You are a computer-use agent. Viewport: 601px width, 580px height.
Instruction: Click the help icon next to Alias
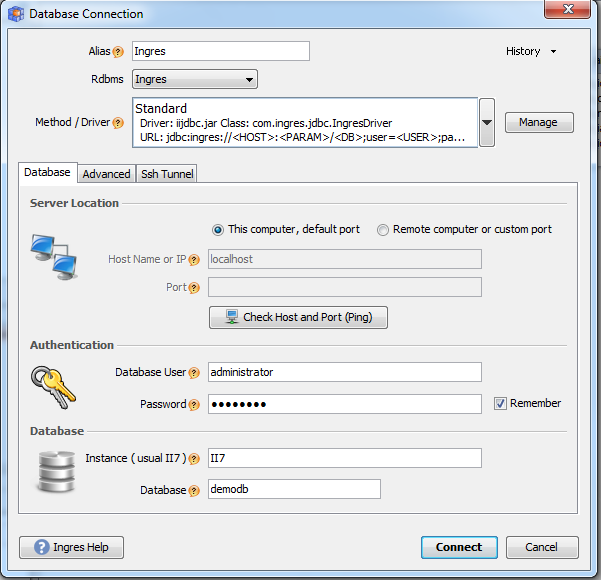tap(118, 52)
